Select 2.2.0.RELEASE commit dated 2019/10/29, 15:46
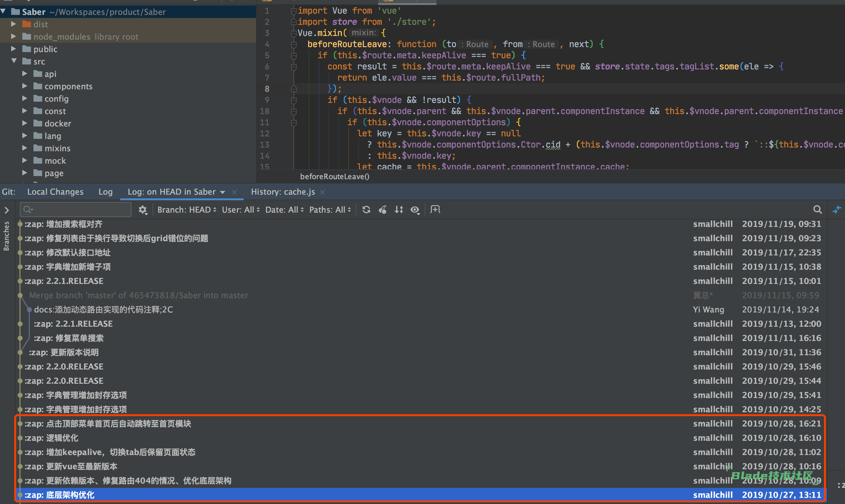This screenshot has width=845, height=504. point(421,366)
